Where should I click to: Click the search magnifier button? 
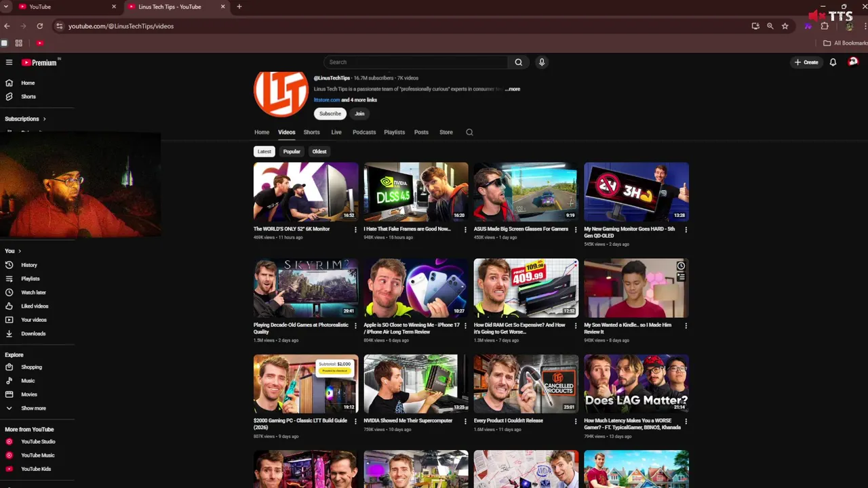518,62
